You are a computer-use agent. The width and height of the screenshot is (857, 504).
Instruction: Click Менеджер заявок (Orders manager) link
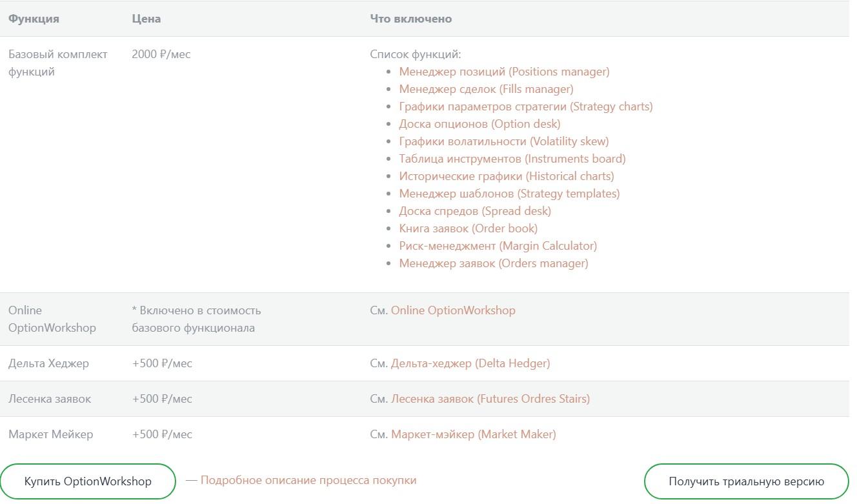(x=493, y=263)
